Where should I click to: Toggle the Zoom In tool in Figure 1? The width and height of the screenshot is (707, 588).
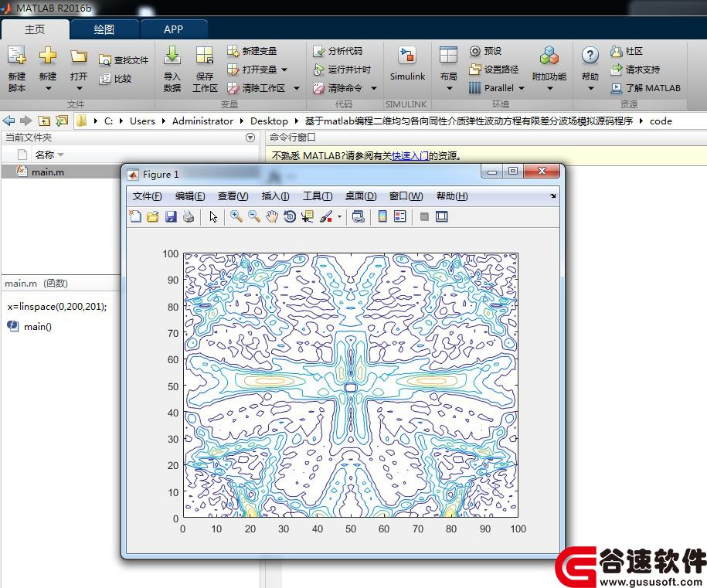coord(236,217)
